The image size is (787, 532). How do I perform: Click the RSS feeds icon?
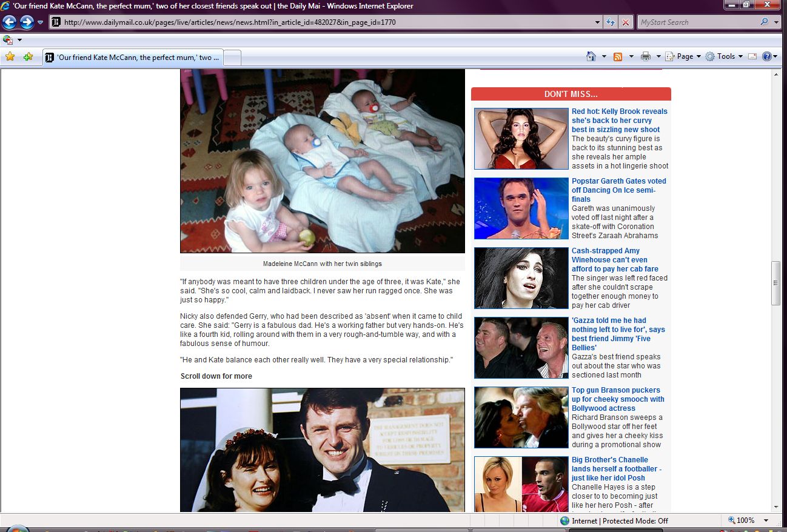coord(618,56)
